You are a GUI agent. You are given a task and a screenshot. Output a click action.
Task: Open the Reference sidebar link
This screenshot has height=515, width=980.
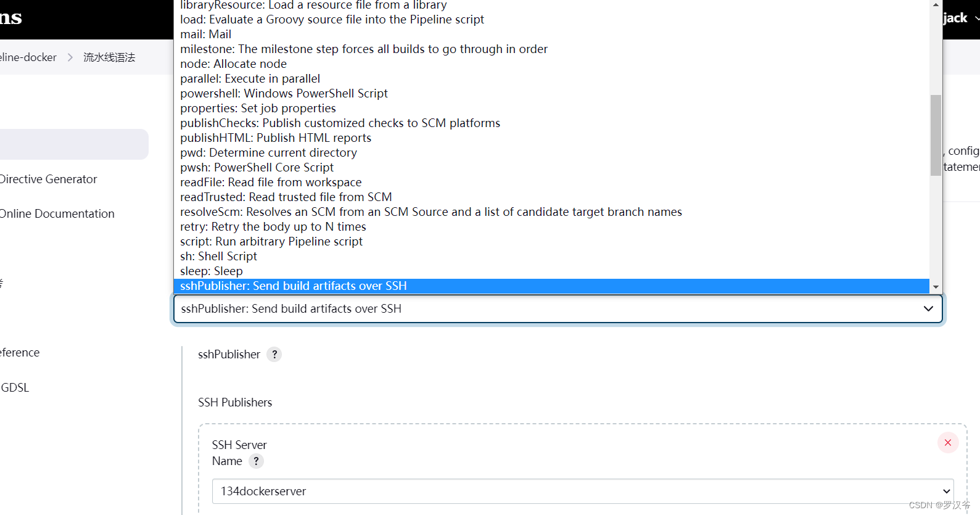(20, 353)
